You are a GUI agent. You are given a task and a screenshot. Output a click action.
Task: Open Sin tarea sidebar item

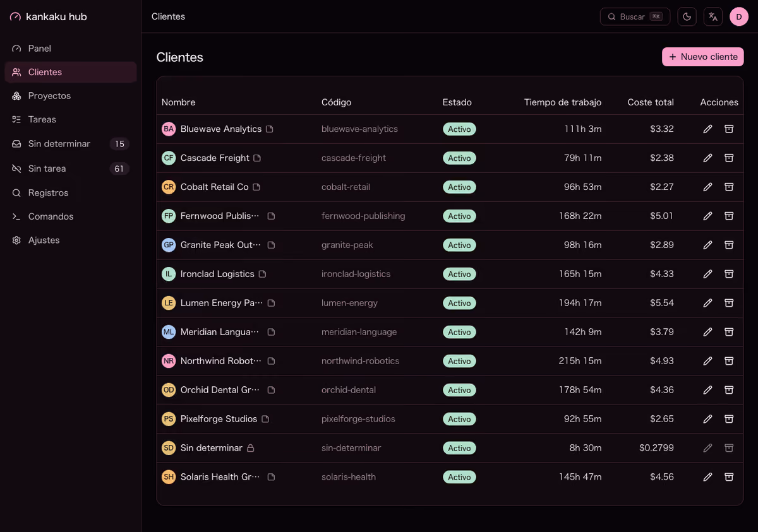pyautogui.click(x=71, y=168)
